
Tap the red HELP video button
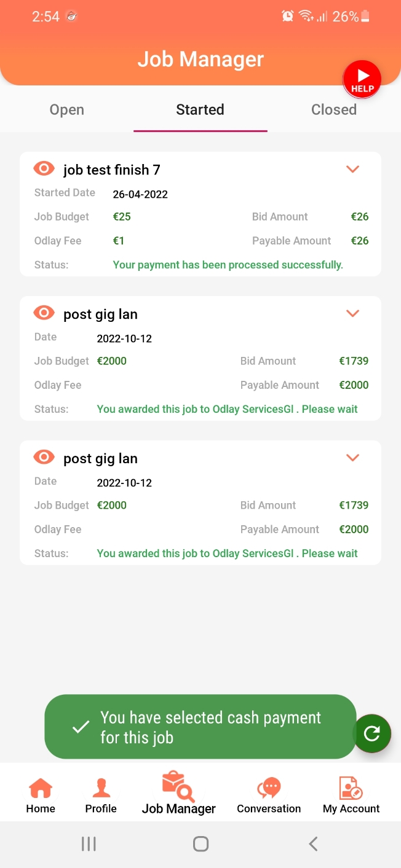[x=362, y=80]
